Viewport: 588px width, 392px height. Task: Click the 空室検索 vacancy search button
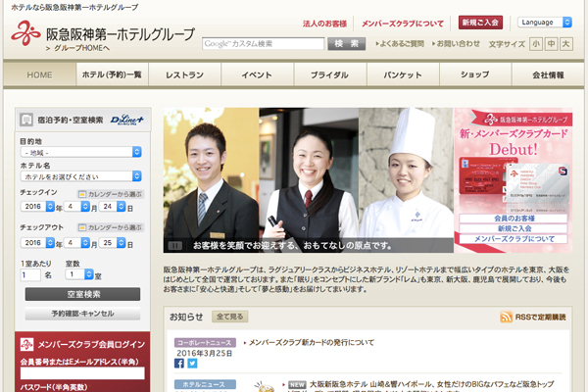pos(83,294)
